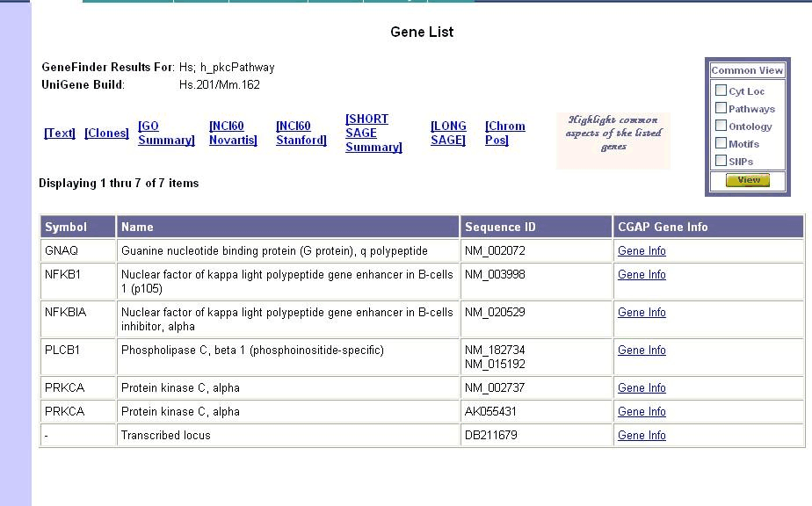Viewport: 812px width, 506px height.
Task: Follow the NCI60 Novartis link
Action: (x=233, y=134)
